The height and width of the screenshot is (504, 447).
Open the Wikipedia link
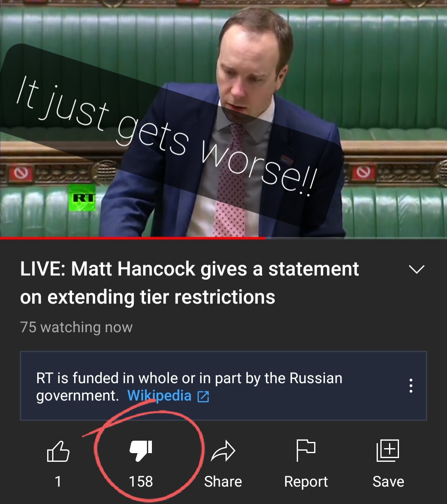point(159,396)
